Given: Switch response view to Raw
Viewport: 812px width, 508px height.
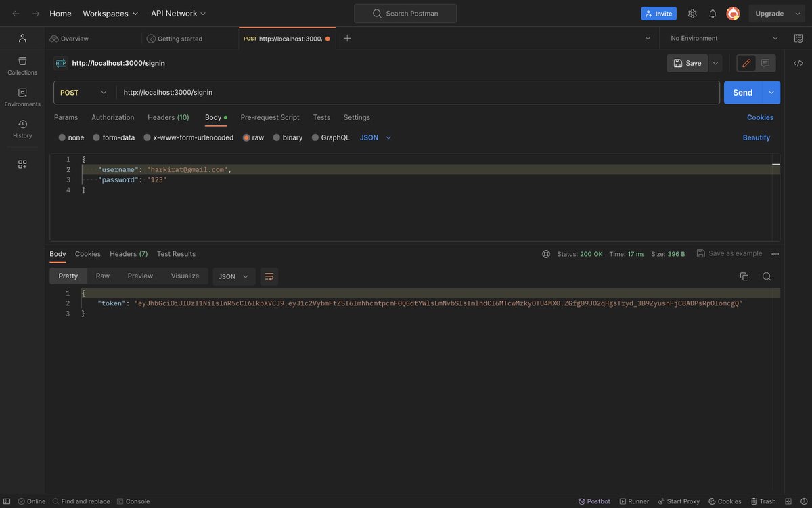Looking at the screenshot, I should (x=103, y=276).
